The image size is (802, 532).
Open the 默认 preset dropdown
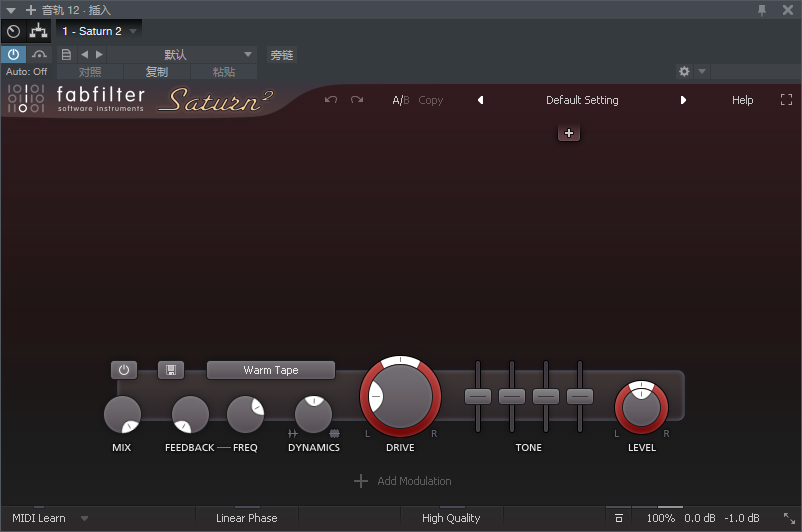(x=182, y=54)
